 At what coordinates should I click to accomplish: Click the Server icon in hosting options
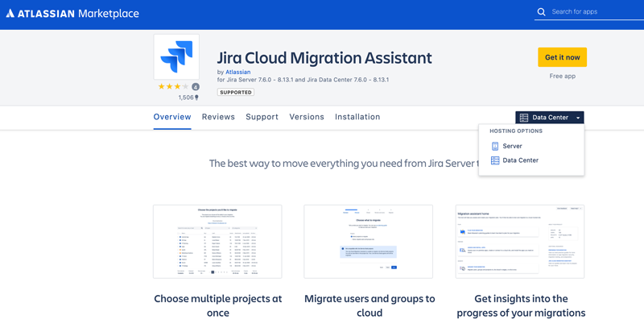pos(495,146)
